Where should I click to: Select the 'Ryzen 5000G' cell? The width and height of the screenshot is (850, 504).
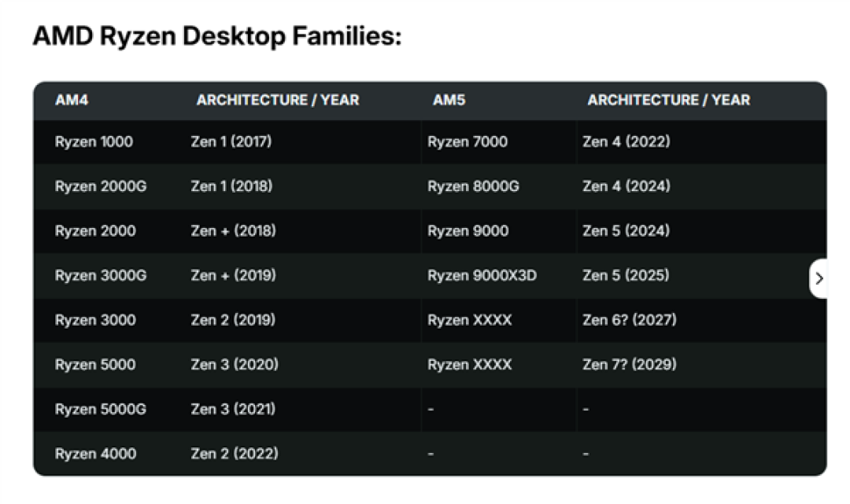tap(100, 410)
